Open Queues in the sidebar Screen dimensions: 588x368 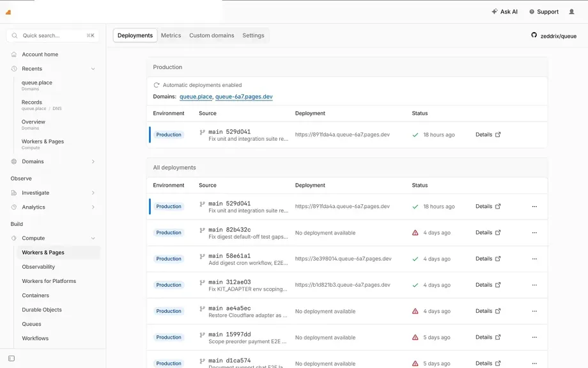[x=31, y=324]
